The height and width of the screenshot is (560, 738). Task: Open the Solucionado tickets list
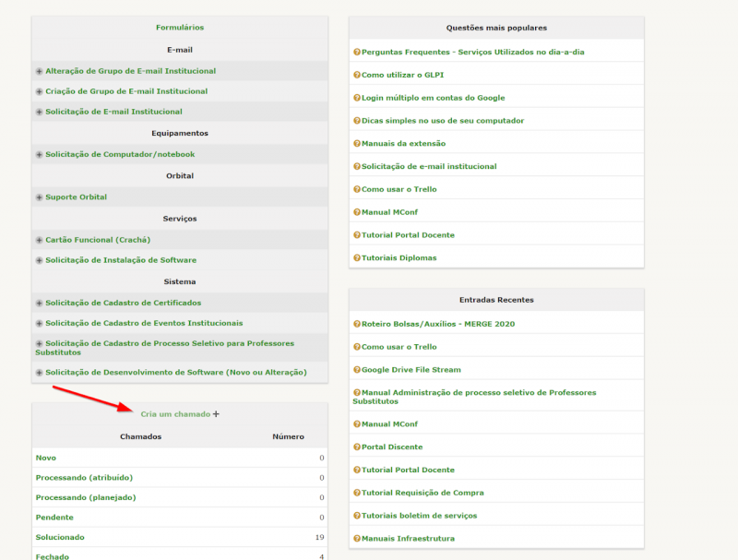tap(60, 537)
